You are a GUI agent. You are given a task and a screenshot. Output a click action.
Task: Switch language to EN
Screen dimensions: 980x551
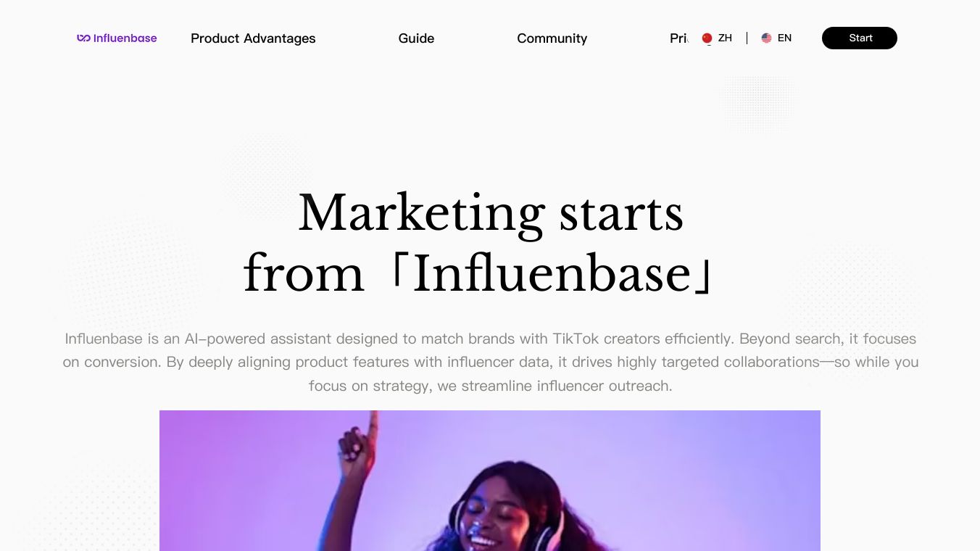pyautogui.click(x=776, y=38)
